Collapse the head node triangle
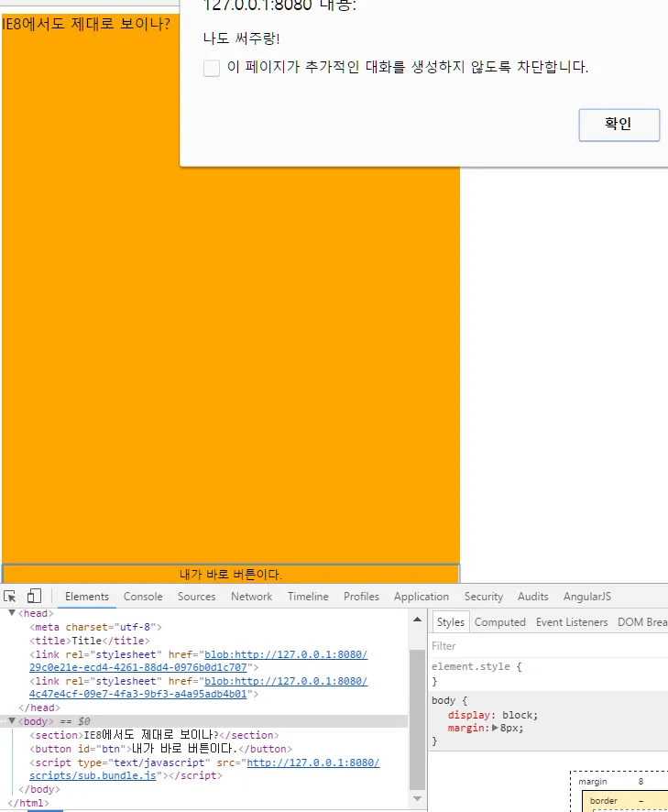 (x=11, y=613)
